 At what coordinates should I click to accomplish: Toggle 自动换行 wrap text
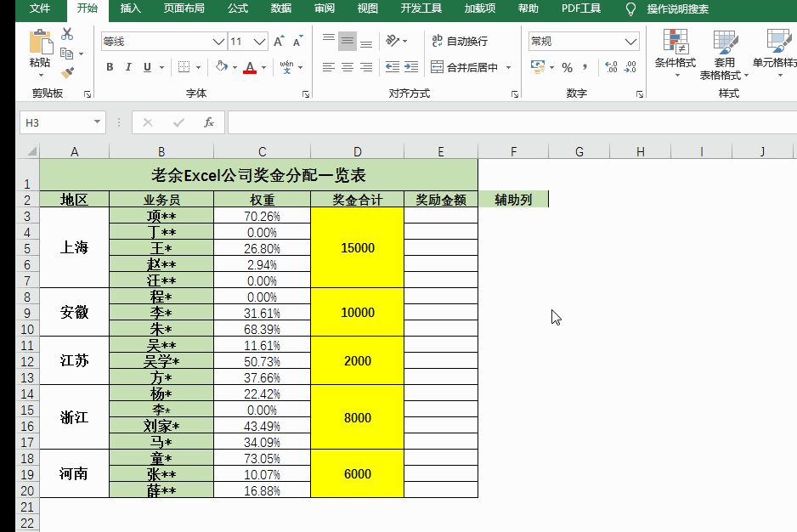(460, 41)
